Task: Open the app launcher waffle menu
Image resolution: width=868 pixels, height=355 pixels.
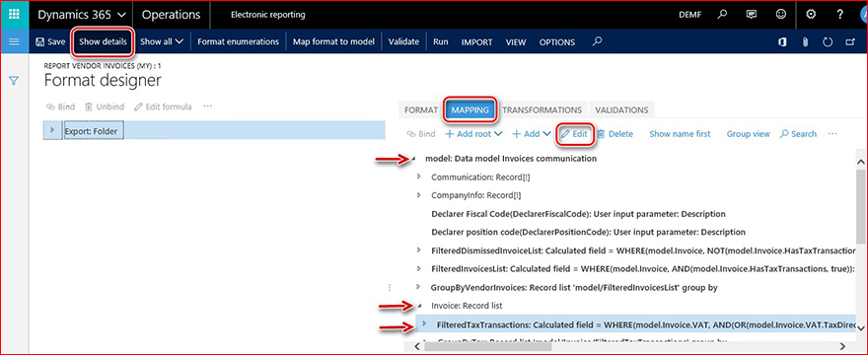Action: click(x=15, y=15)
